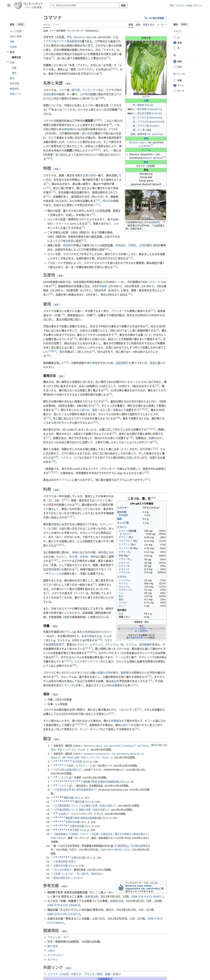210x980 pixels.
Task: Click the ログイン link
Action: pos(197,6)
